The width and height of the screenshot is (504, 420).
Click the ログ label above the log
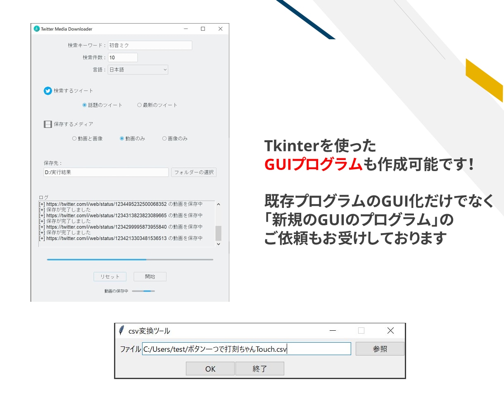point(43,197)
